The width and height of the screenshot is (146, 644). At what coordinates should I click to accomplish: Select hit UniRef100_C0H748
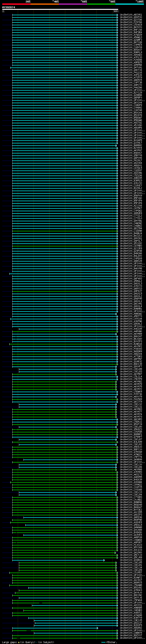[131, 110]
